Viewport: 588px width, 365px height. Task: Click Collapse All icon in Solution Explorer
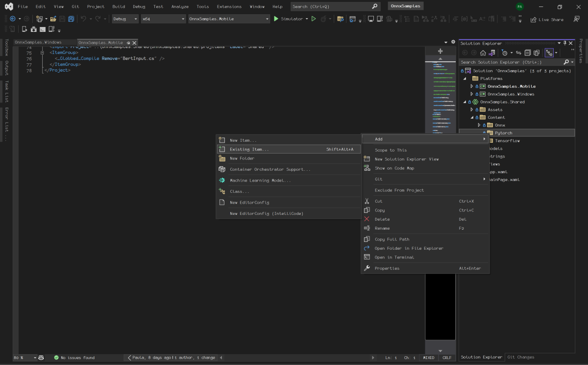click(x=528, y=52)
